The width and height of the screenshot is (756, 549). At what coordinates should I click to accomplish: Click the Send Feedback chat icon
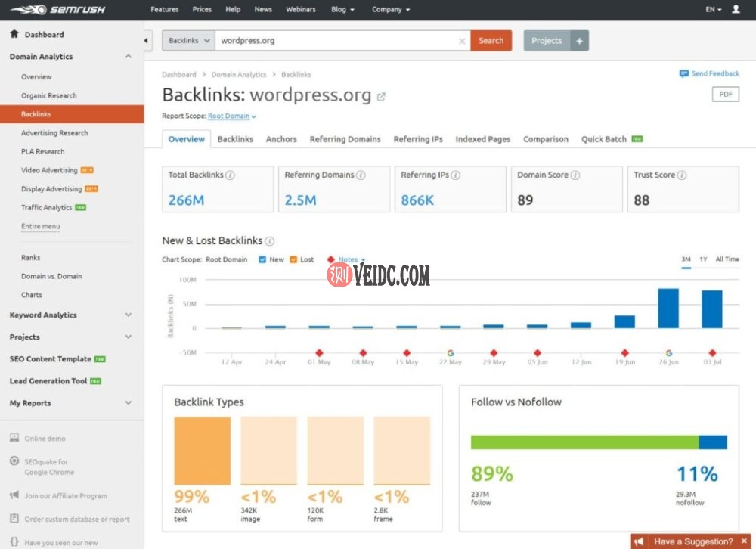click(x=684, y=73)
